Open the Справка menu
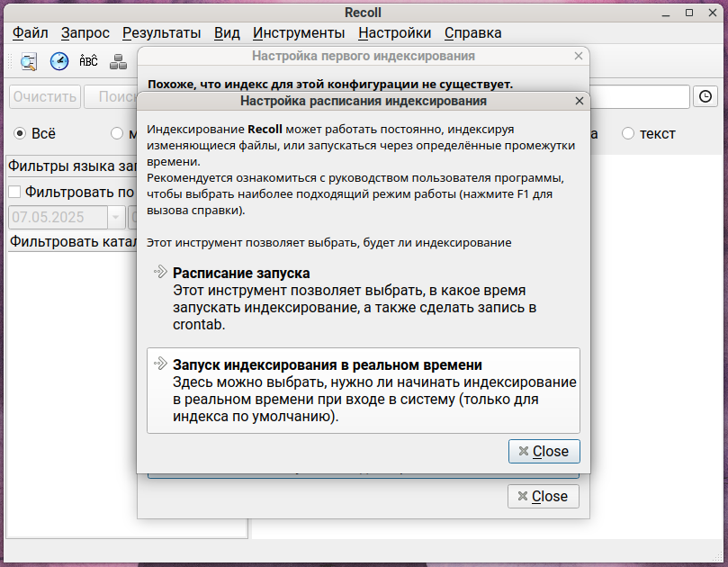This screenshot has height=567, width=728. [472, 33]
